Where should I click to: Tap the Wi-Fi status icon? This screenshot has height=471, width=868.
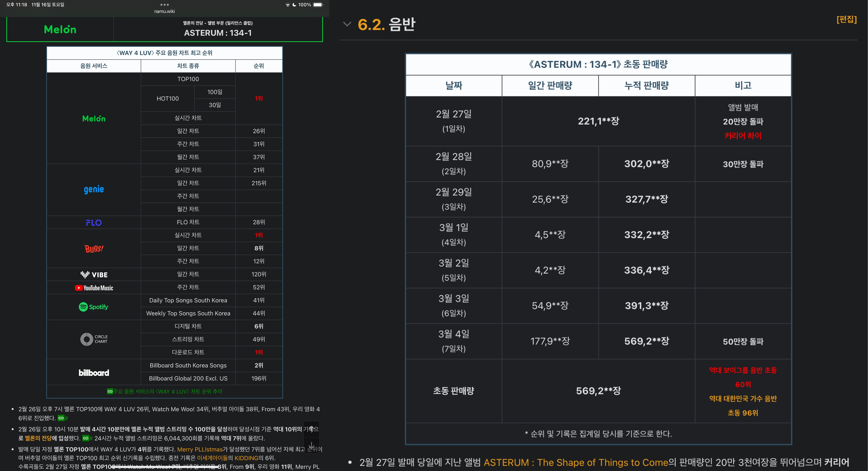(287, 5)
